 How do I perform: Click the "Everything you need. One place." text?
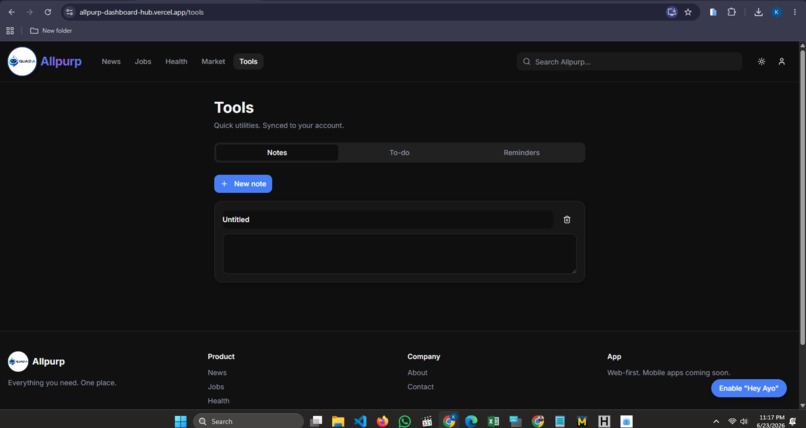tap(62, 383)
